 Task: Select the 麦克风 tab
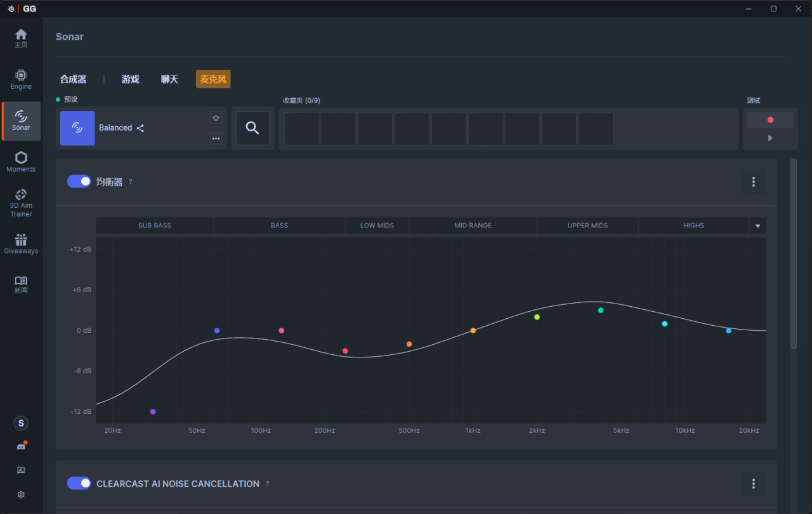pyautogui.click(x=213, y=79)
